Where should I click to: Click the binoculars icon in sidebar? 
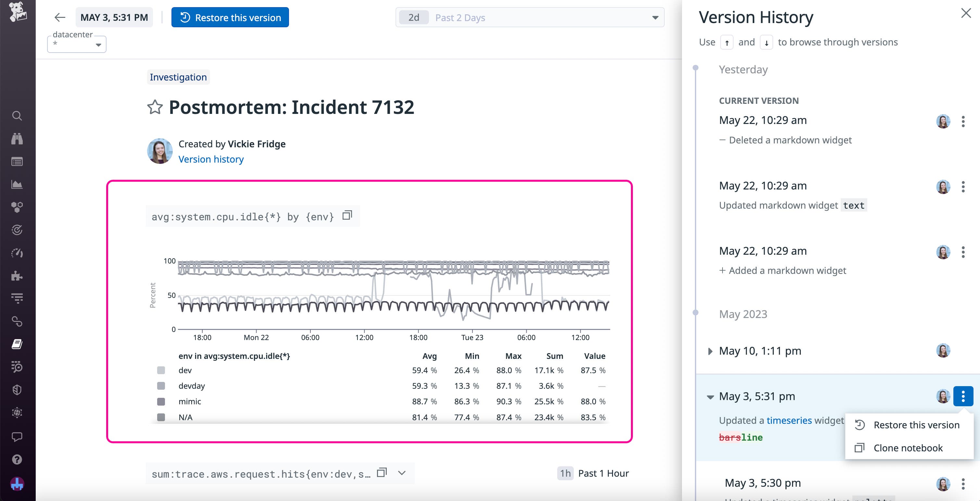pos(17,139)
